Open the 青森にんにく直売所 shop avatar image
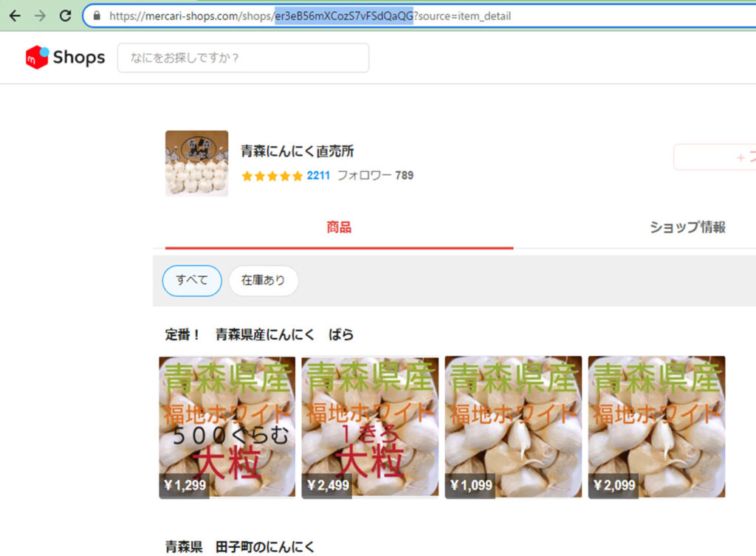The image size is (756, 556). (196, 163)
